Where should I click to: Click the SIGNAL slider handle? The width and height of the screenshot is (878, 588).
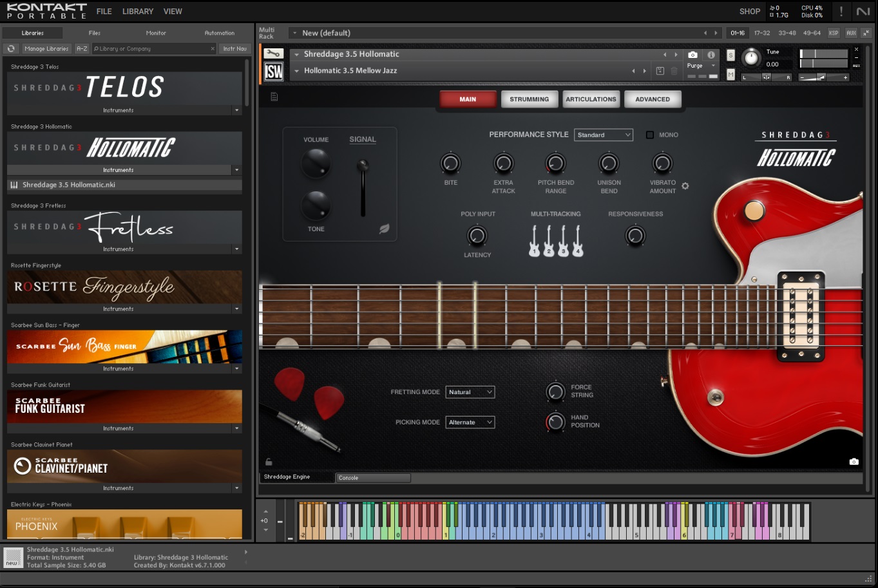pyautogui.click(x=363, y=167)
